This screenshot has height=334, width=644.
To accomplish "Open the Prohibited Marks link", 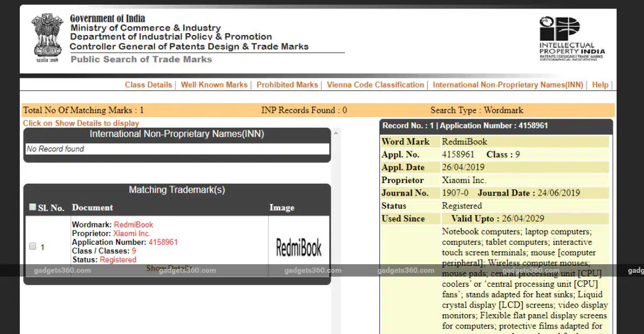I will click(x=287, y=85).
